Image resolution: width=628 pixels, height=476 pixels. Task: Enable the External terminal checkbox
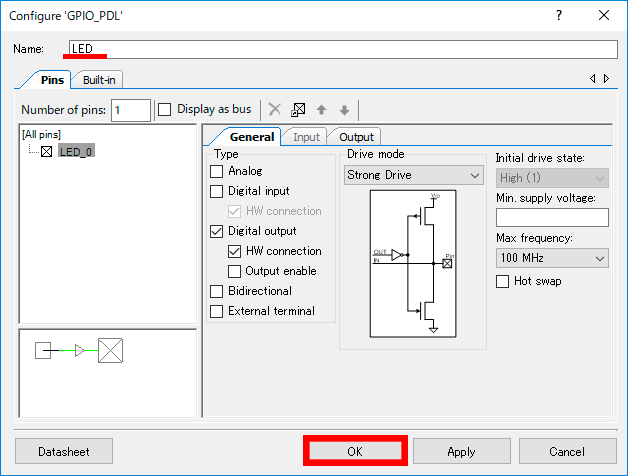click(217, 311)
